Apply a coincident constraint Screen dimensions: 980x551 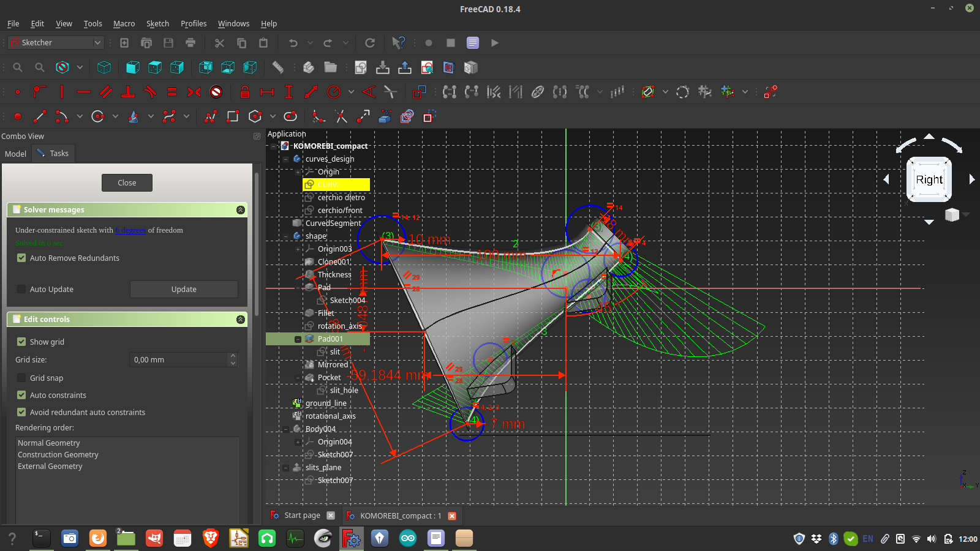[x=18, y=92]
